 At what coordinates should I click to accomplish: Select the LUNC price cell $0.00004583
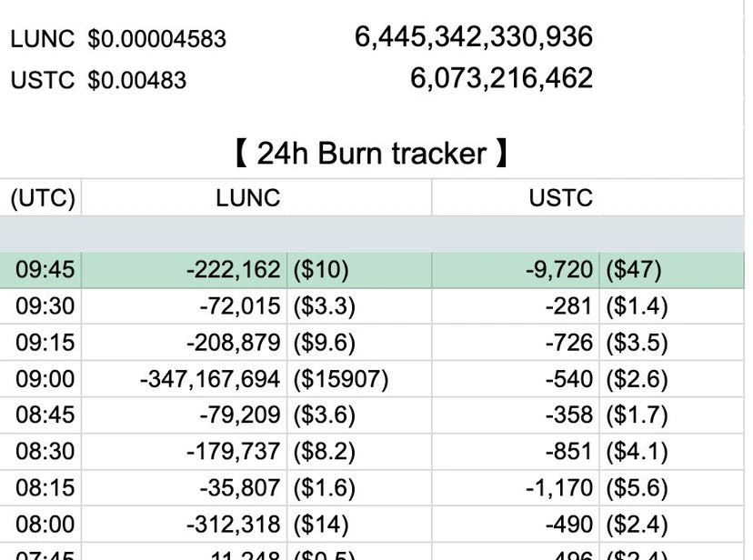pos(156,39)
